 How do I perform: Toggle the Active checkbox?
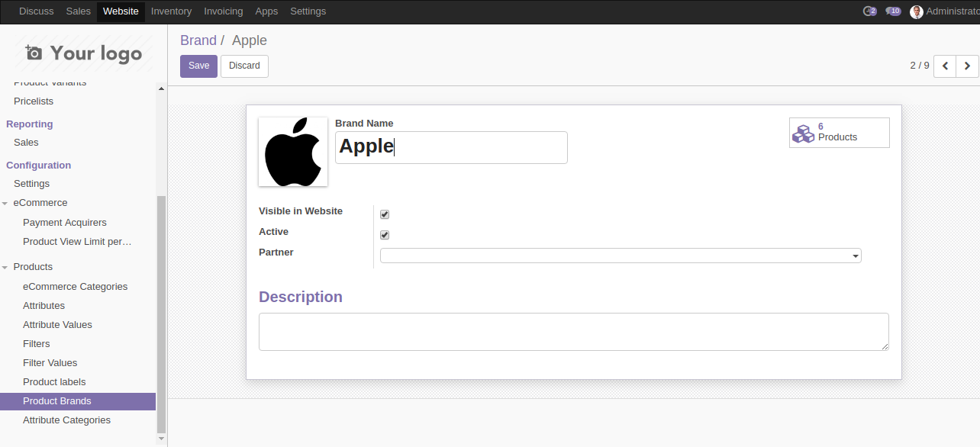[x=385, y=235]
